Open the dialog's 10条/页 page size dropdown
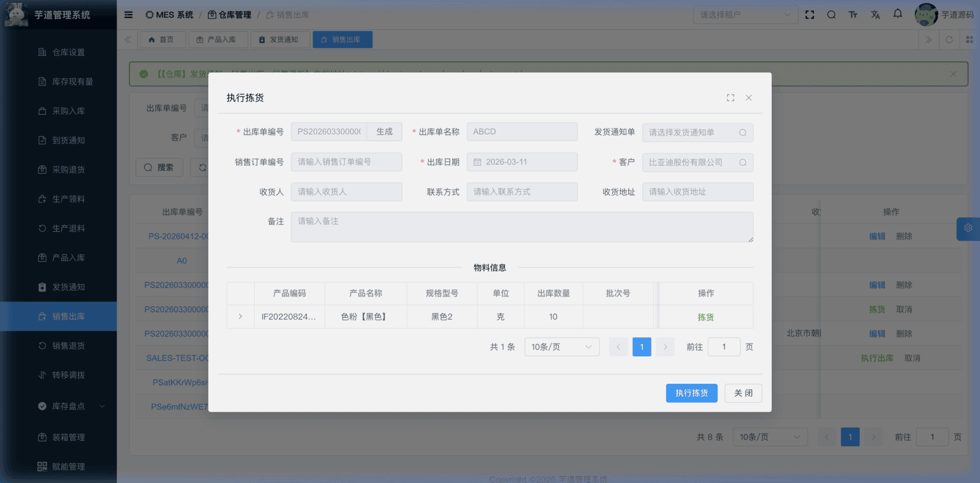 coord(562,347)
